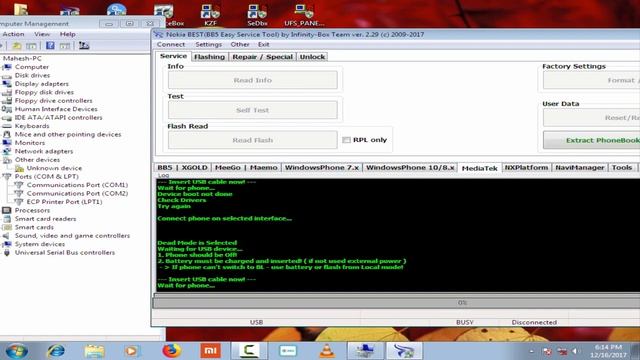Click the Processors chip icon in device tree
The height and width of the screenshot is (360, 640).
pos(7,210)
